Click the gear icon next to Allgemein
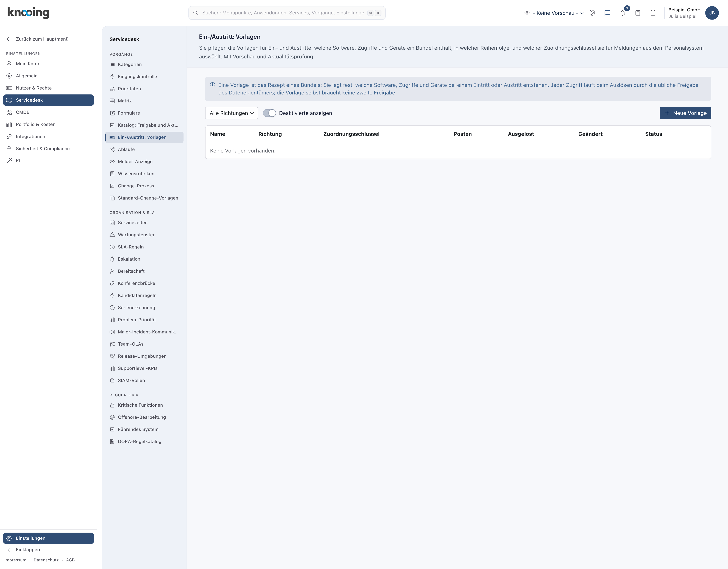This screenshot has width=728, height=569. (x=9, y=76)
